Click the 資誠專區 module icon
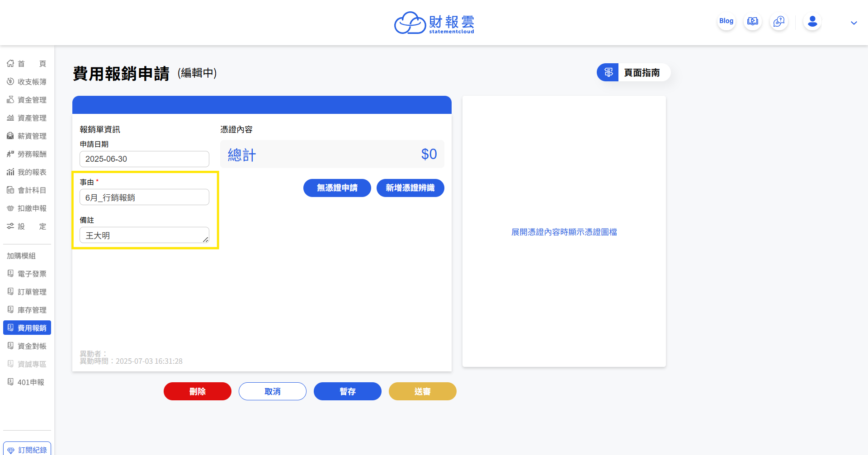Screen dimensions: 868x455 [x=10, y=364]
